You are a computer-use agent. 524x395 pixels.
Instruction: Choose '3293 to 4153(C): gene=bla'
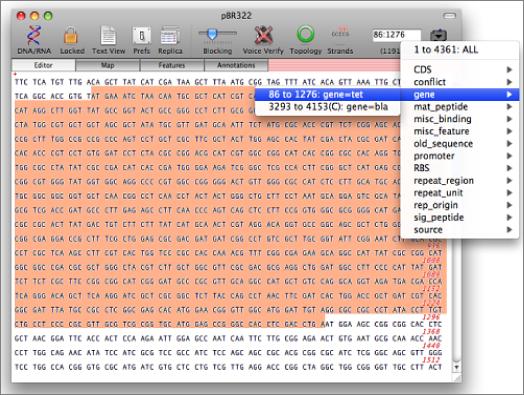click(x=328, y=107)
